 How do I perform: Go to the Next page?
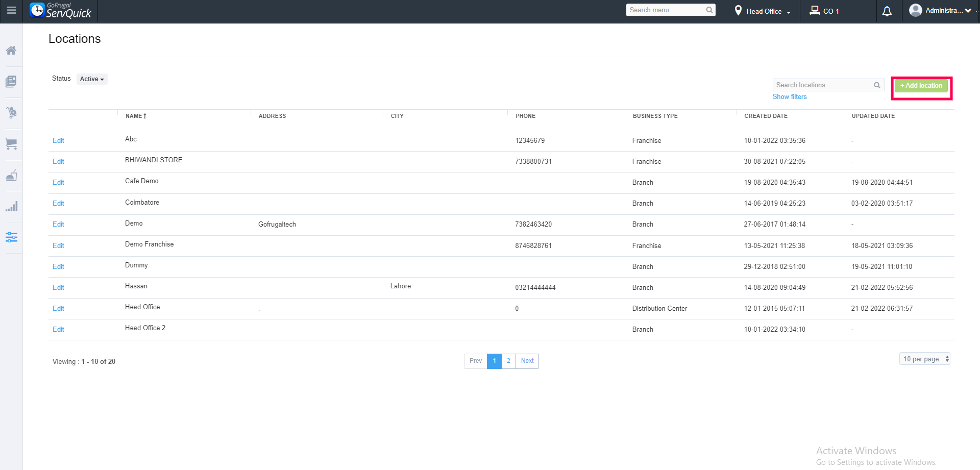pos(527,361)
